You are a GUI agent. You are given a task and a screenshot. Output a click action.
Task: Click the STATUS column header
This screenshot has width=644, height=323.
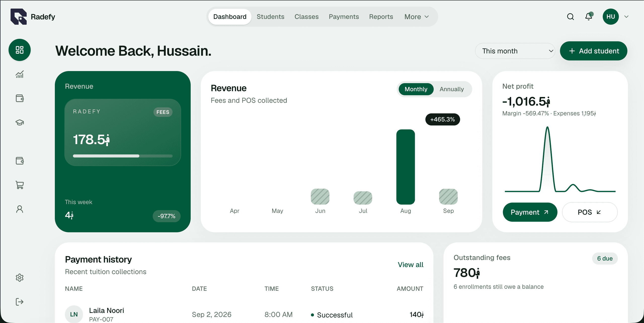pyautogui.click(x=322, y=289)
